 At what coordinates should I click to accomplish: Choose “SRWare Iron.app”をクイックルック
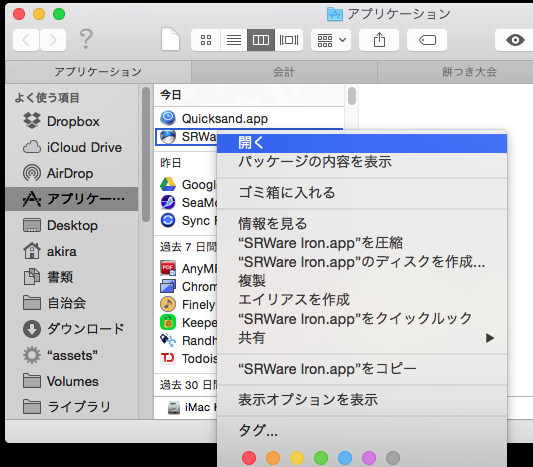(362, 319)
